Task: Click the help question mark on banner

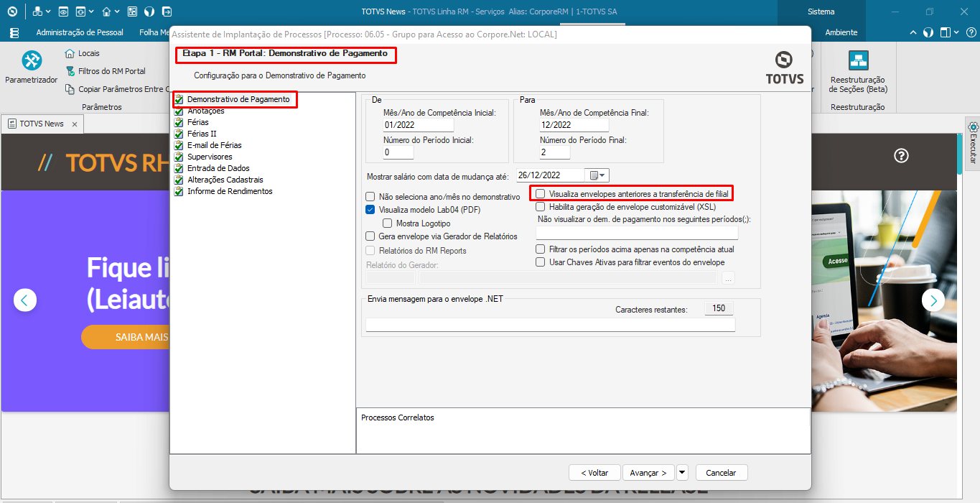Action: click(x=902, y=156)
